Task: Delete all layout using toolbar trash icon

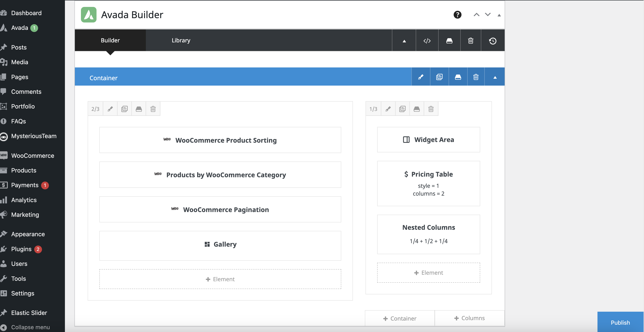Action: point(470,41)
